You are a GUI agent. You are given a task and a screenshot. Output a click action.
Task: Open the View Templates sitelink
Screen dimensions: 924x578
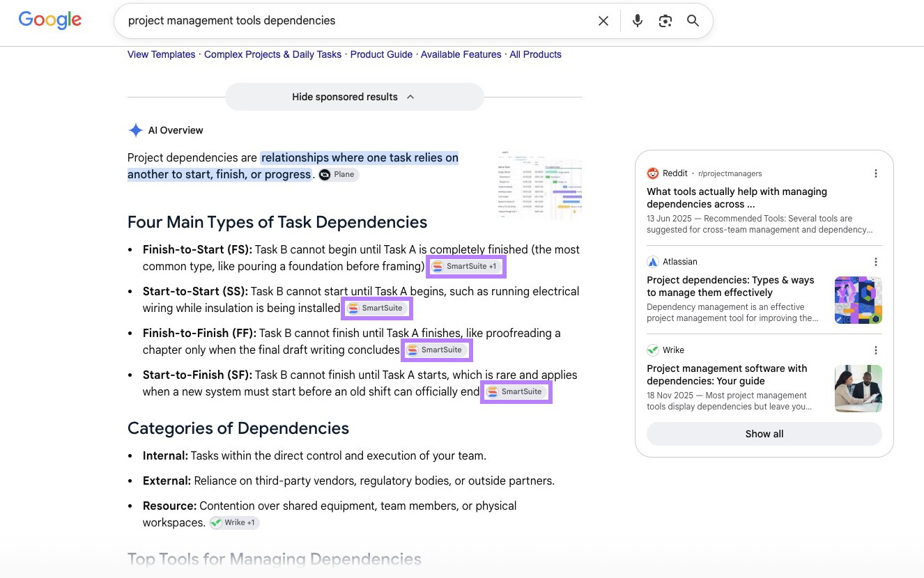click(162, 54)
